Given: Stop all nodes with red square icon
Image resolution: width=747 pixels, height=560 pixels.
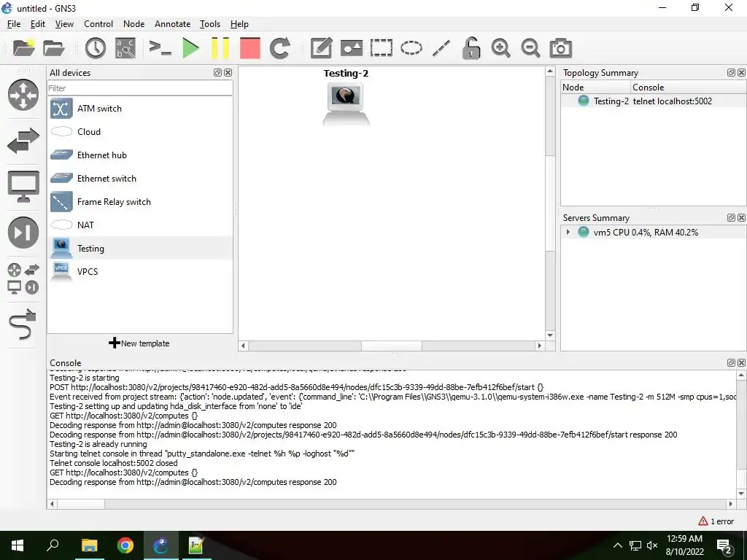Looking at the screenshot, I should click(x=249, y=48).
